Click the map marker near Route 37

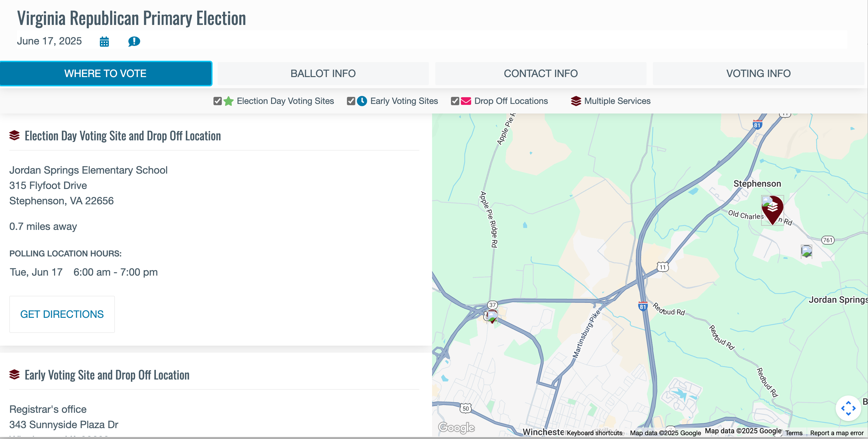point(492,316)
